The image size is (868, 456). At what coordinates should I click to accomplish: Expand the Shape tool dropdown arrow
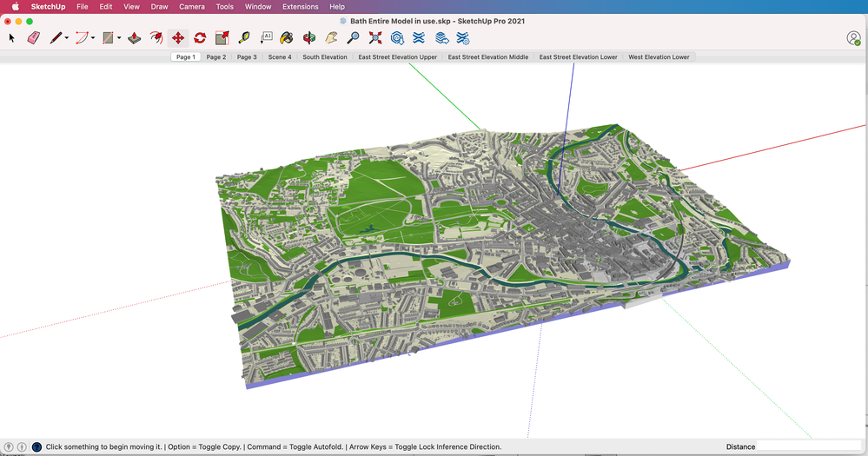point(118,38)
